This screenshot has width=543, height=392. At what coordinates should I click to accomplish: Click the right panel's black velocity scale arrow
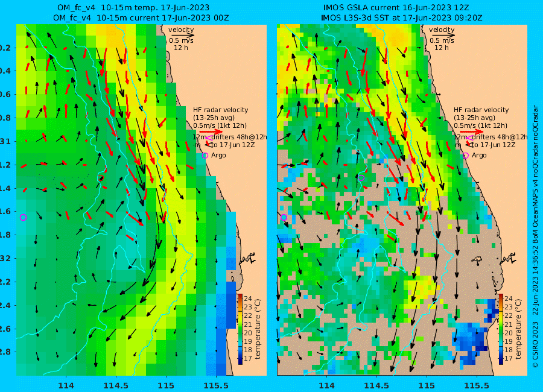pos(443,35)
